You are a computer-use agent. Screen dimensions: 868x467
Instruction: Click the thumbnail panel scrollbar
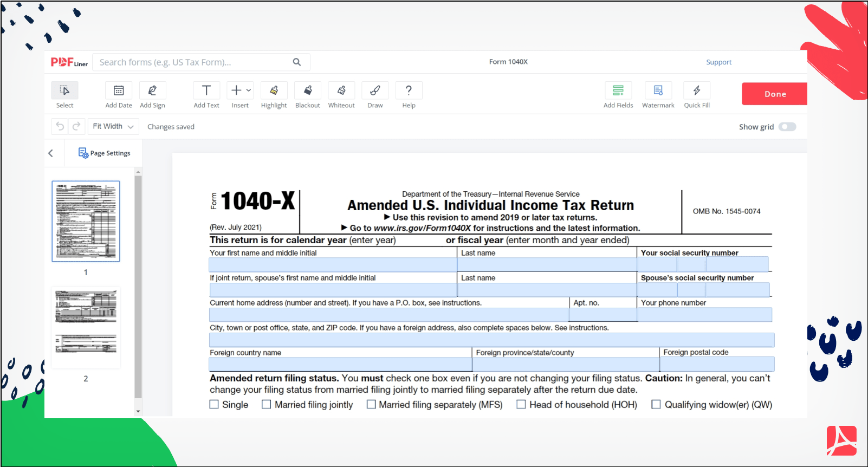click(x=138, y=287)
